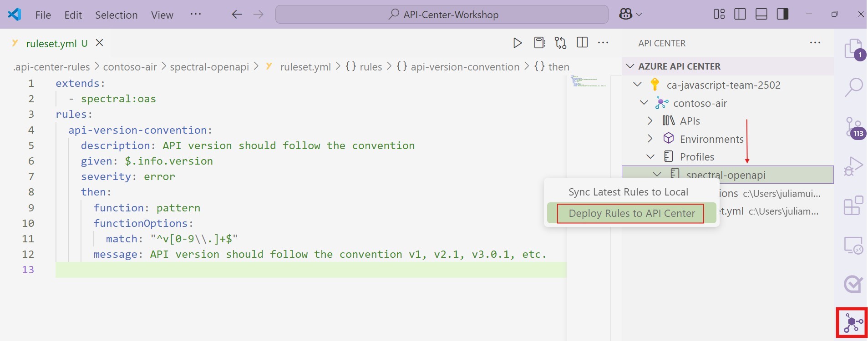The height and width of the screenshot is (341, 868).
Task: Expand the Environments tree node
Action: (650, 138)
